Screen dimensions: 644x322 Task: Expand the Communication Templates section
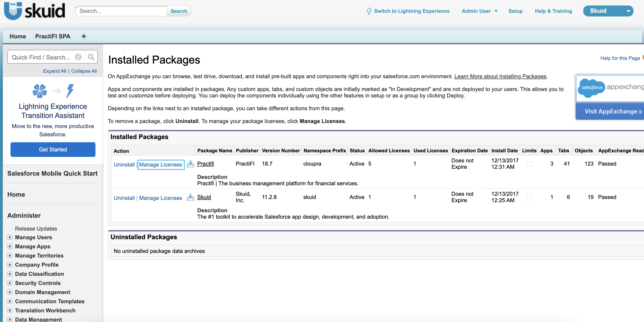pos(10,301)
